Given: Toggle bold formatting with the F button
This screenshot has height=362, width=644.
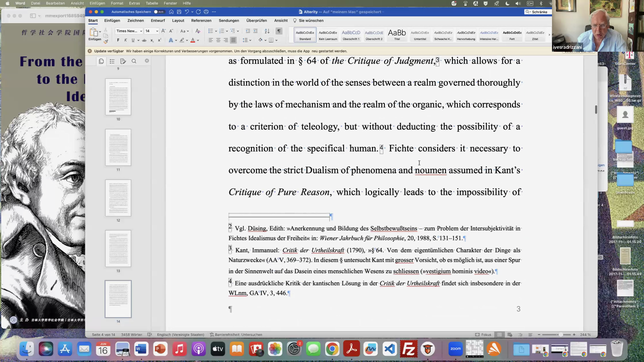Looking at the screenshot, I should pos(118,40).
